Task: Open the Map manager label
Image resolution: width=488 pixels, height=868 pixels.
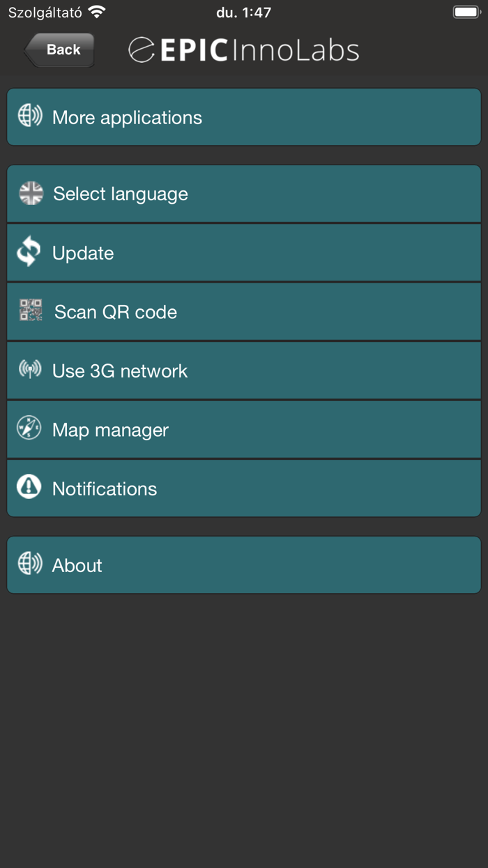Action: click(110, 430)
